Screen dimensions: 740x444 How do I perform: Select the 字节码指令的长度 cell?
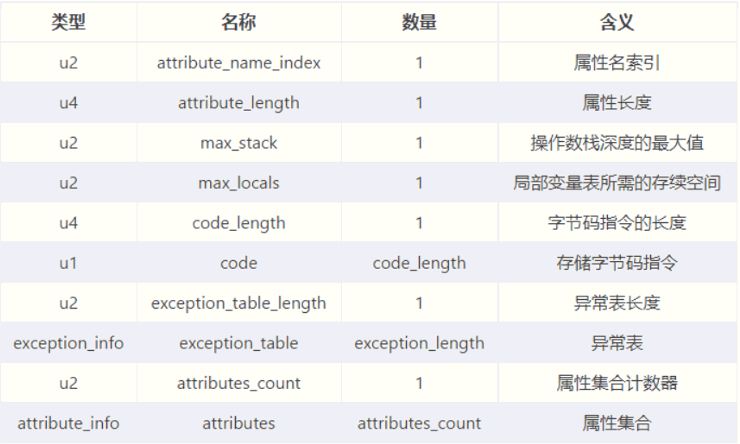[617, 223]
